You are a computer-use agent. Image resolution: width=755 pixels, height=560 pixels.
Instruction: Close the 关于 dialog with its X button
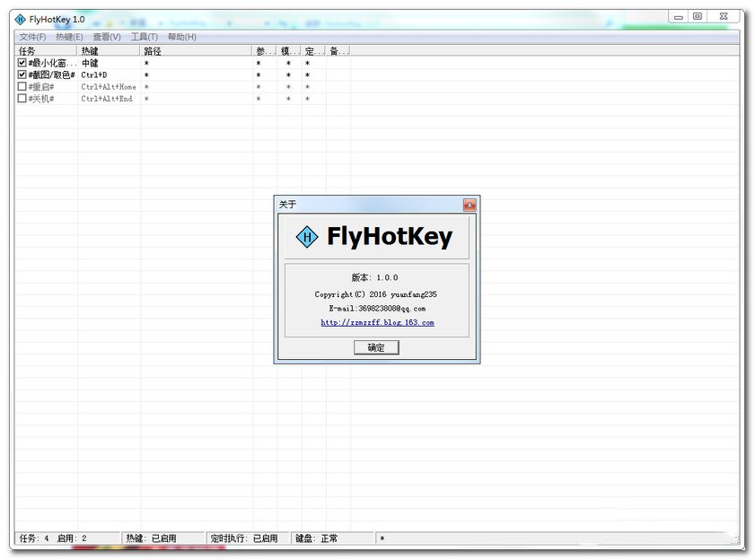[x=469, y=205]
